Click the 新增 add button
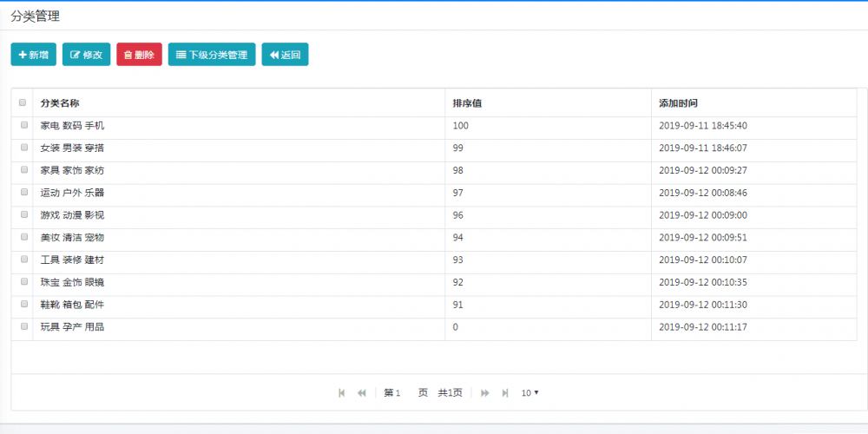 [x=33, y=54]
